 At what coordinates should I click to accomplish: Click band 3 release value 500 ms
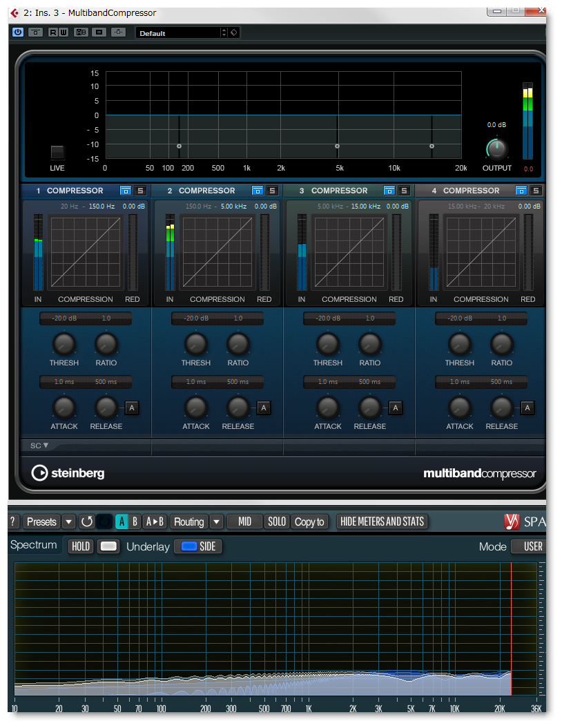click(x=370, y=382)
